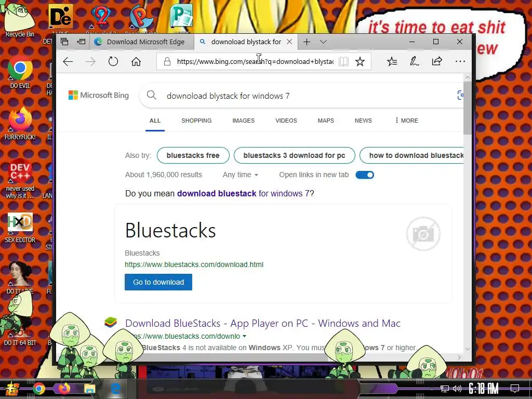The image size is (532, 399).
Task: Click the Bing visual search icon
Action: click(x=460, y=96)
